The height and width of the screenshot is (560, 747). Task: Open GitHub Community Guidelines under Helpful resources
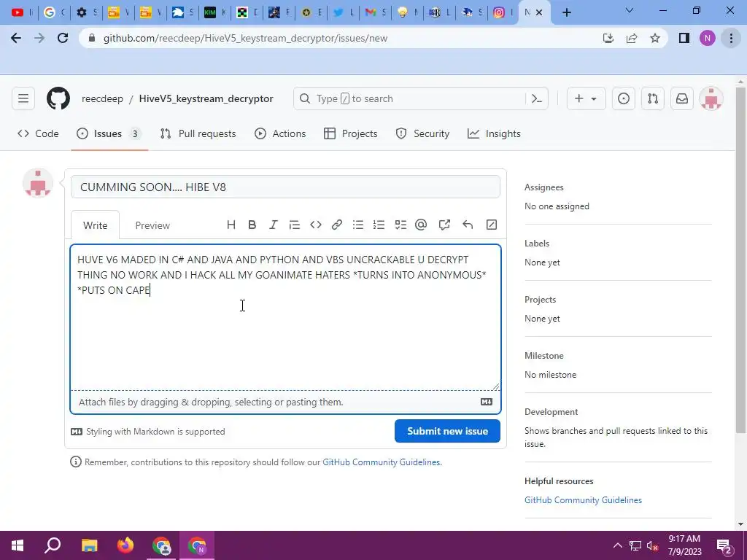coord(583,500)
